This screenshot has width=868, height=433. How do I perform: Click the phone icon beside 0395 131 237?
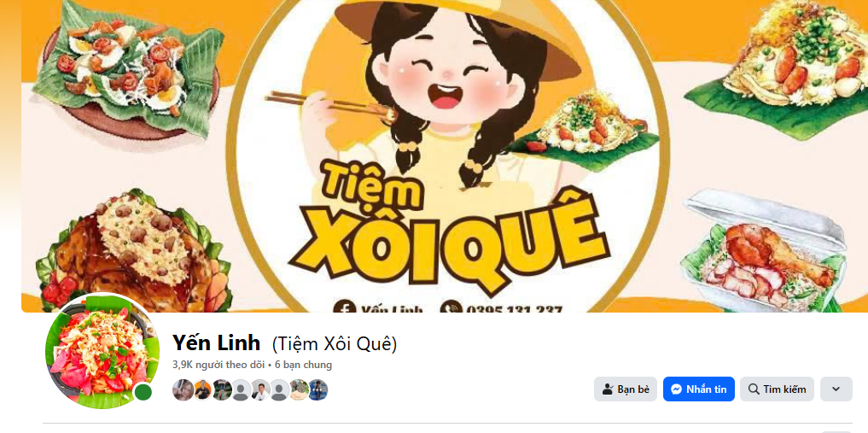pyautogui.click(x=451, y=307)
